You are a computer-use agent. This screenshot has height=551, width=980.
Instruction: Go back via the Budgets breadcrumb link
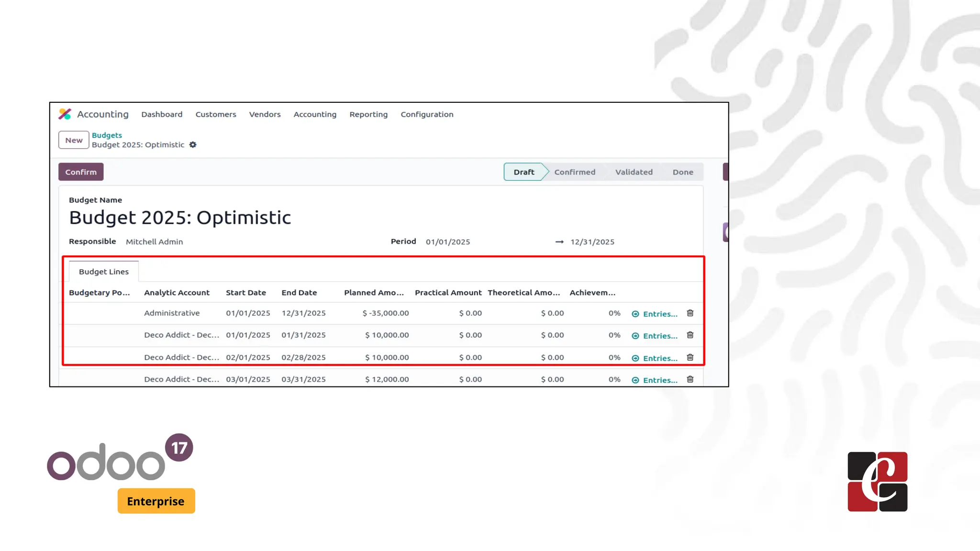[107, 135]
